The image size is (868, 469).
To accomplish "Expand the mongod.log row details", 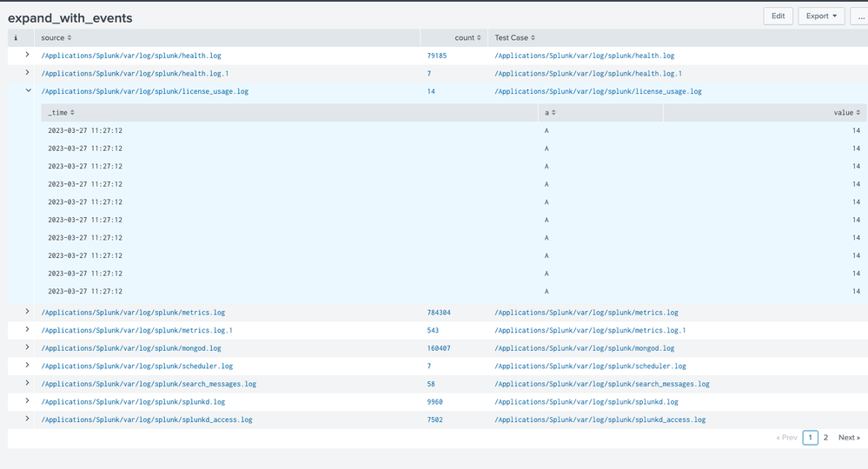I will (x=28, y=347).
